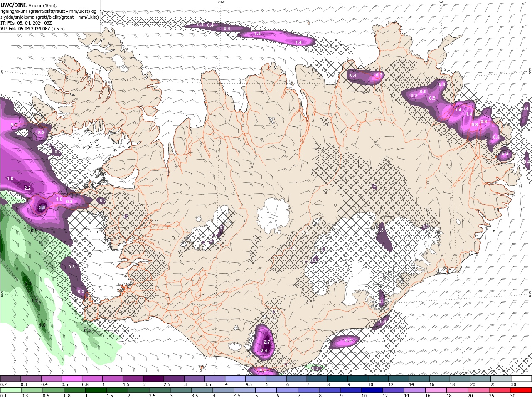Click the '30' label under the white snow swatch
Image resolution: width=532 pixels, height=399 pixels.
513,384
